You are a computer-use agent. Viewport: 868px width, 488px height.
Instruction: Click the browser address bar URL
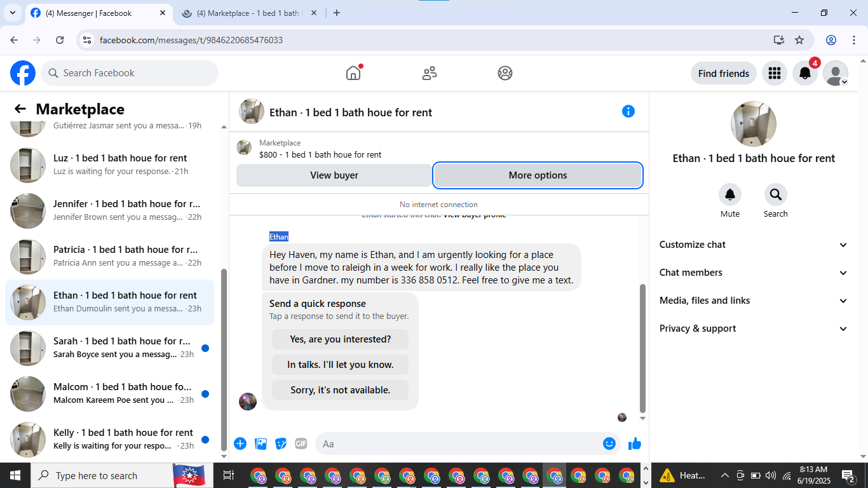(191, 40)
